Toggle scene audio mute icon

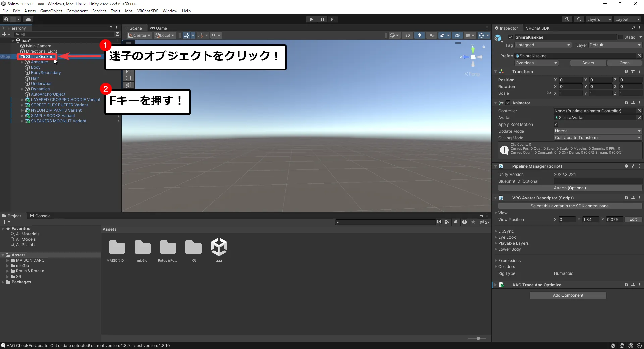coord(432,35)
